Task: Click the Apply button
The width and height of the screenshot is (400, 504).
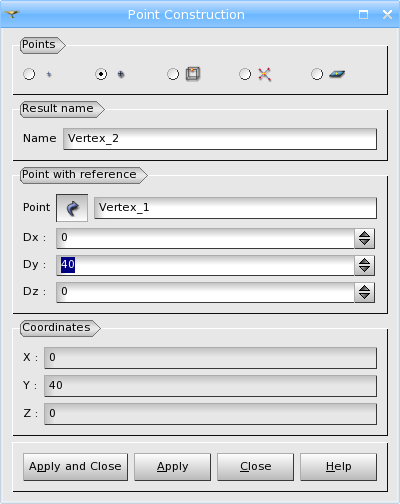Action: pos(173,467)
